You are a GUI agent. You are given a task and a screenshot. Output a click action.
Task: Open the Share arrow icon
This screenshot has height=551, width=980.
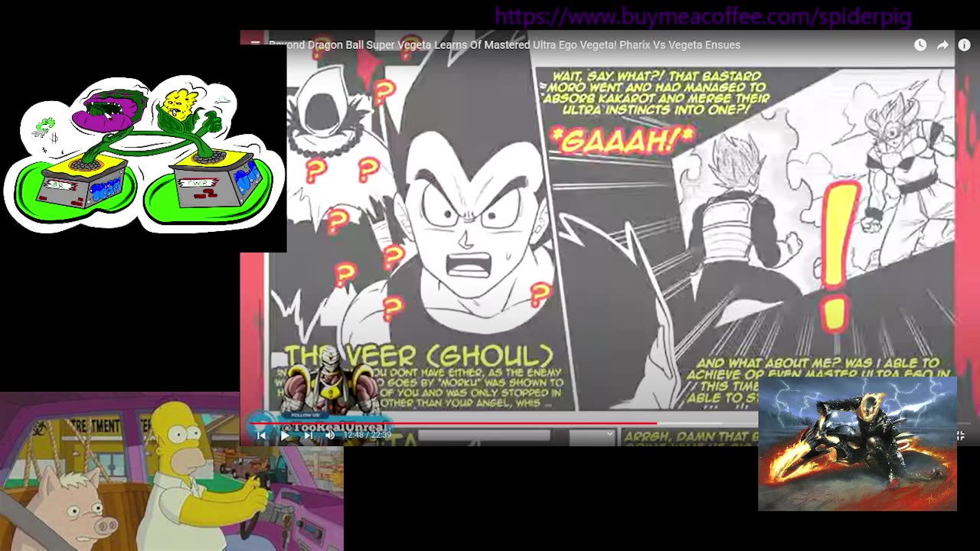[x=942, y=45]
